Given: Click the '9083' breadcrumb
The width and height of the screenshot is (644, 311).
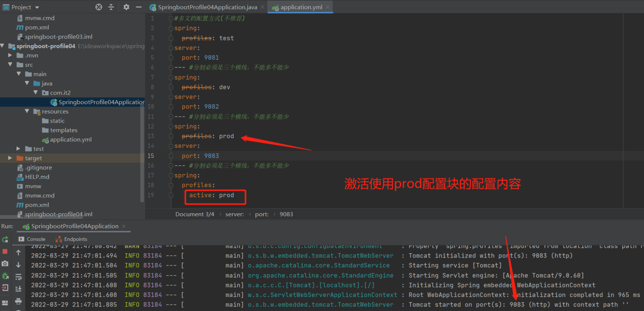Looking at the screenshot, I should (x=286, y=214).
